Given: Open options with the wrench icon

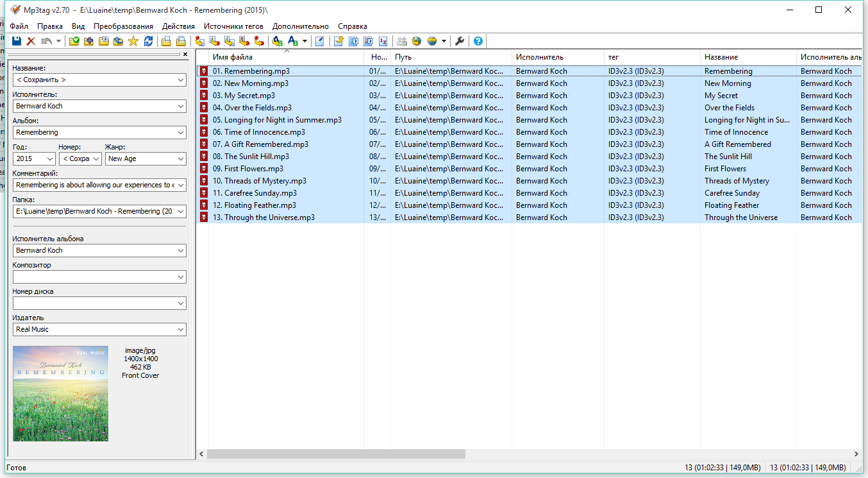Looking at the screenshot, I should pyautogui.click(x=460, y=41).
